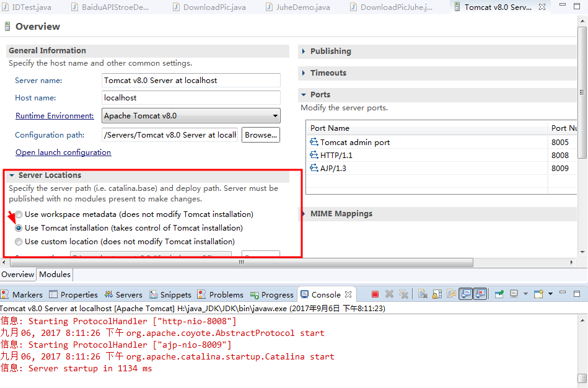
Task: Click the Remove Launch icon in Console
Action: [x=389, y=294]
